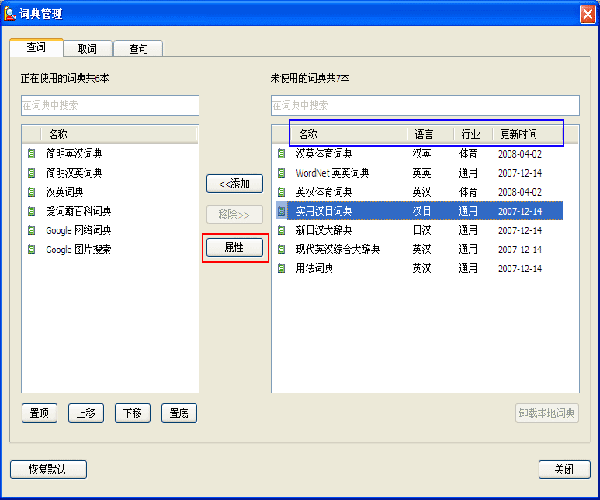Open the 查句 tab
The image size is (600, 500).
pos(138,49)
